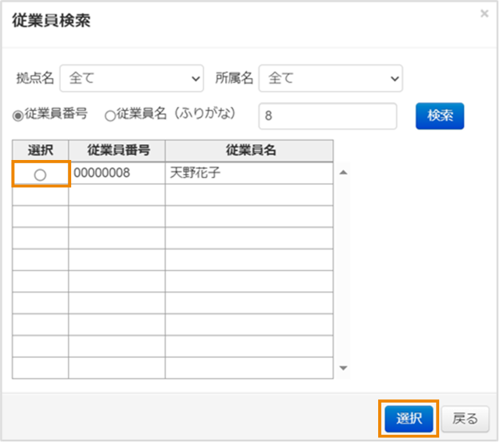Switch search mode to 従業員名(ふりがな)
504x447 pixels.
tap(110, 116)
